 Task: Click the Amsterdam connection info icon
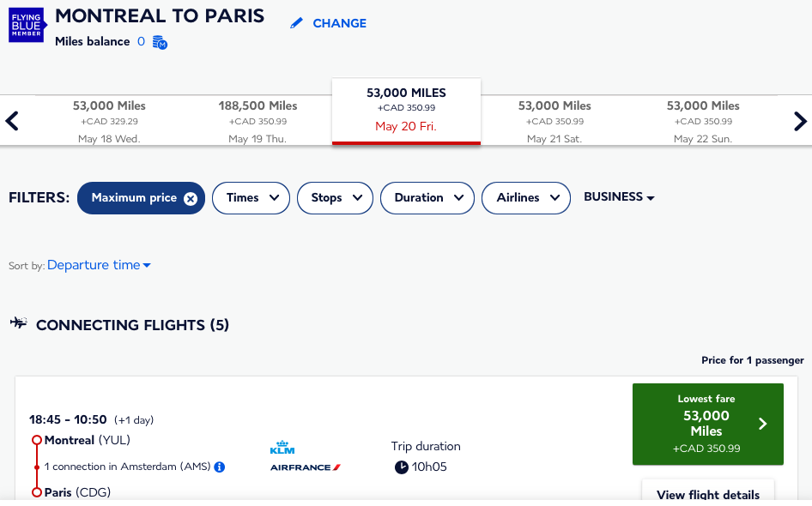coord(220,467)
